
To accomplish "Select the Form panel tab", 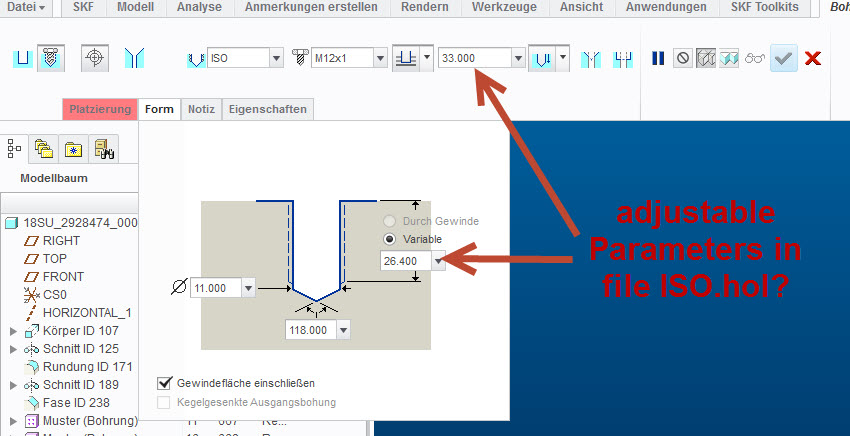I will 159,109.
